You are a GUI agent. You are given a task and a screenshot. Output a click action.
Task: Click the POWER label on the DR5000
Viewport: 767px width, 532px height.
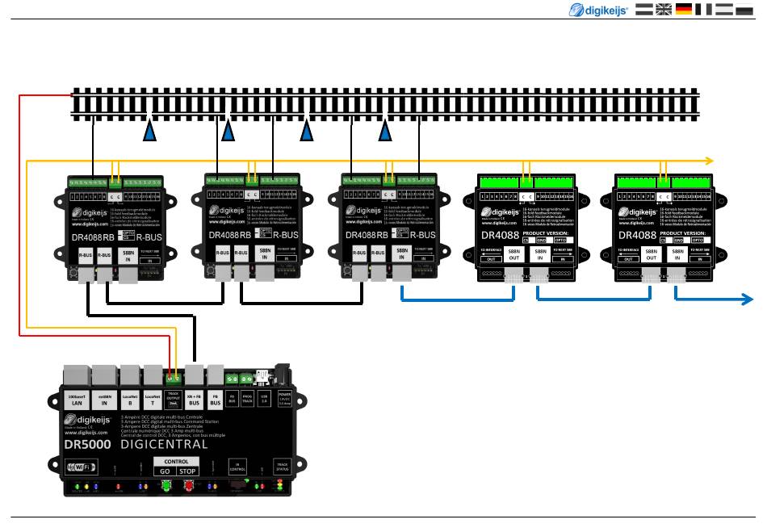(x=285, y=399)
